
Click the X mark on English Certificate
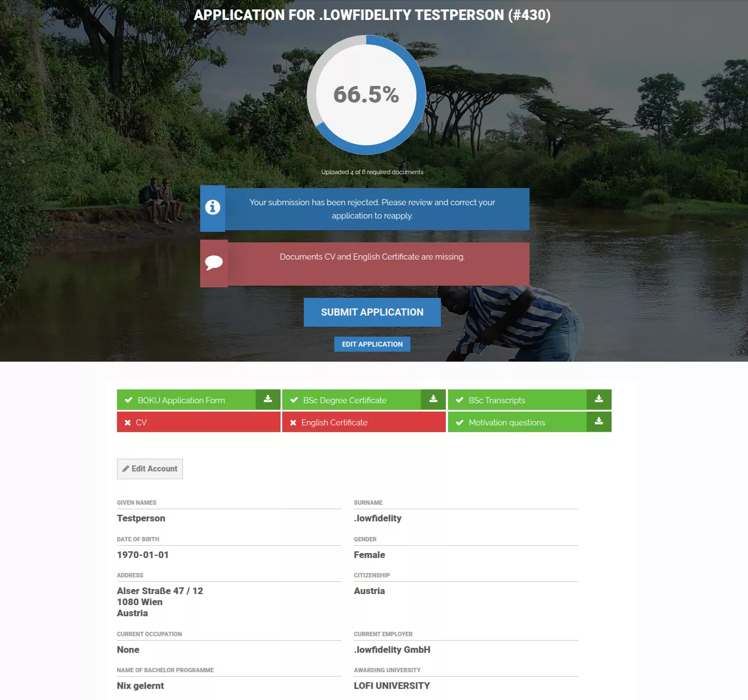click(293, 422)
